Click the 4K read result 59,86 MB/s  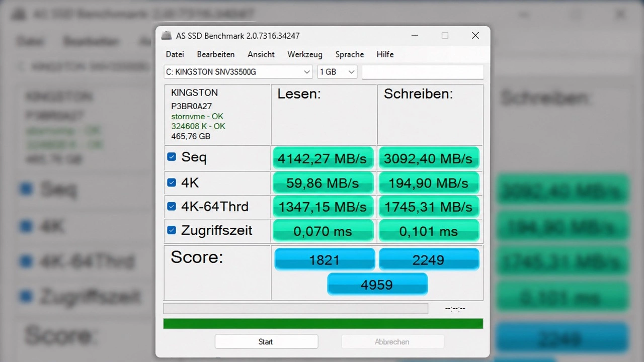pyautogui.click(x=323, y=183)
